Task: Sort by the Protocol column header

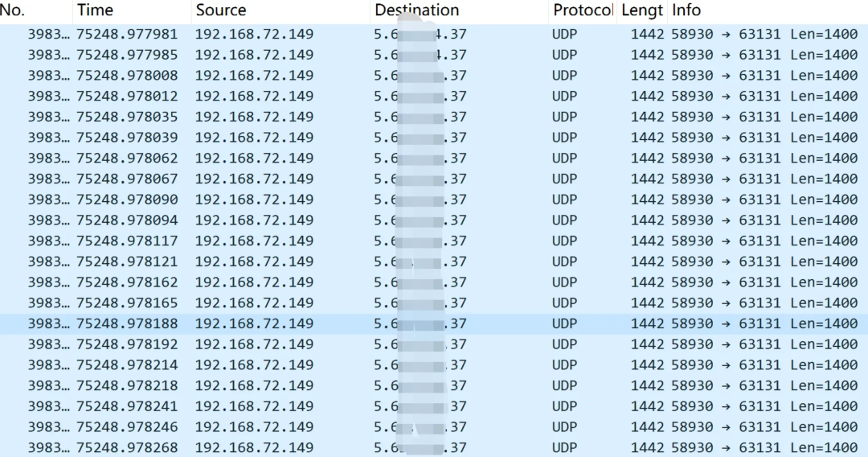Action: pyautogui.click(x=582, y=10)
